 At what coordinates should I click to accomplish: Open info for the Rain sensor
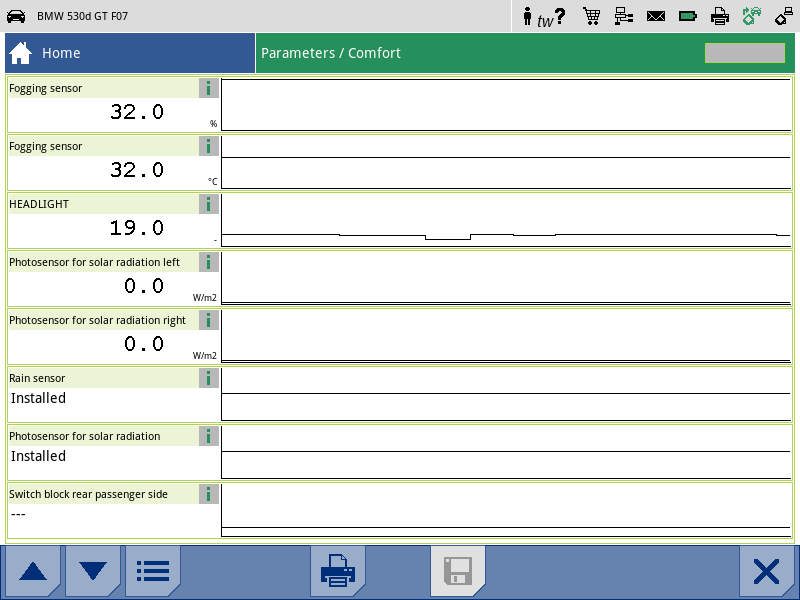pos(208,378)
